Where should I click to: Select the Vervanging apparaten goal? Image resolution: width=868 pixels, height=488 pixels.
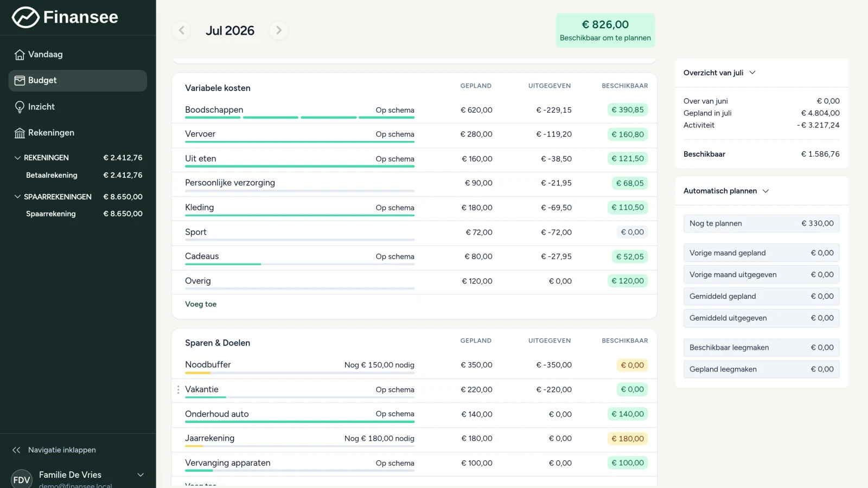point(228,463)
